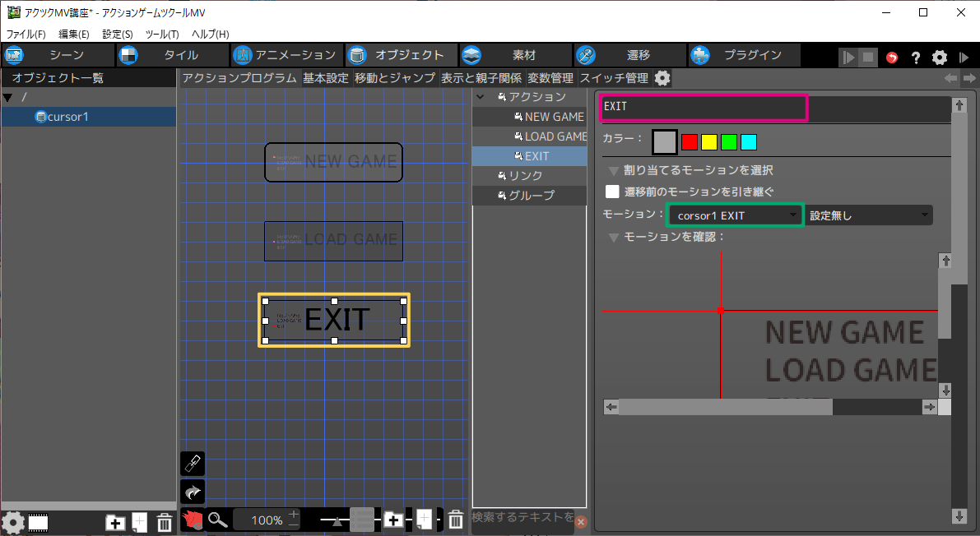980x536 pixels.
Task: Select cursor1 in the object list
Action: pos(67,117)
